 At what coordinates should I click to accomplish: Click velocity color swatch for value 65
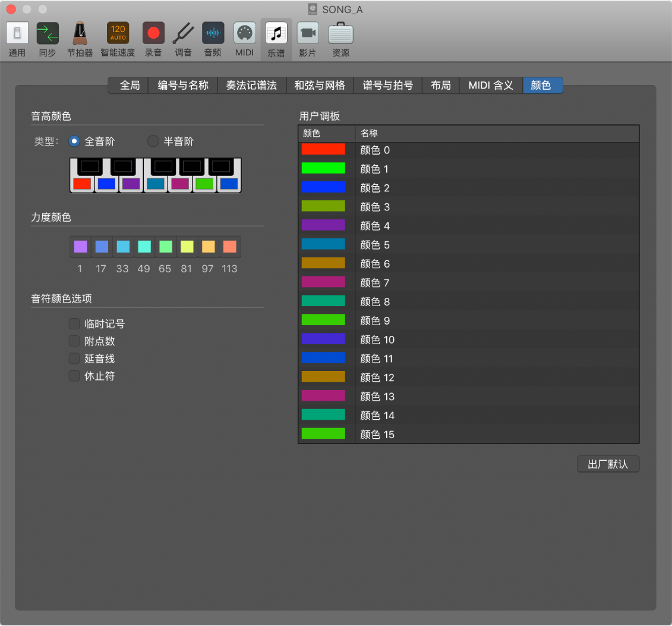pyautogui.click(x=166, y=247)
